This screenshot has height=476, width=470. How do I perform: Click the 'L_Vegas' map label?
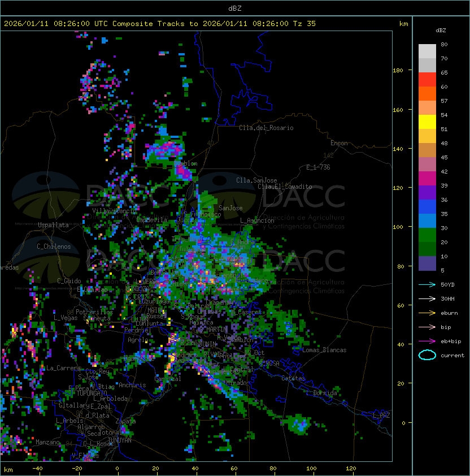[66, 318]
